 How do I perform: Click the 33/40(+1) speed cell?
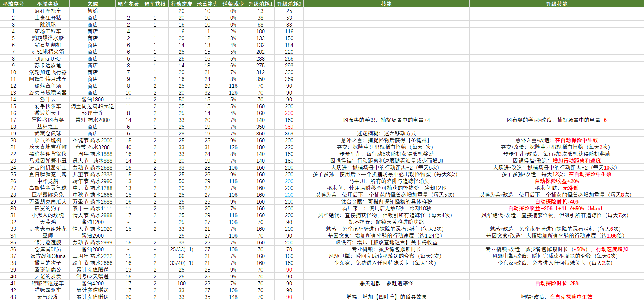pos(182,263)
